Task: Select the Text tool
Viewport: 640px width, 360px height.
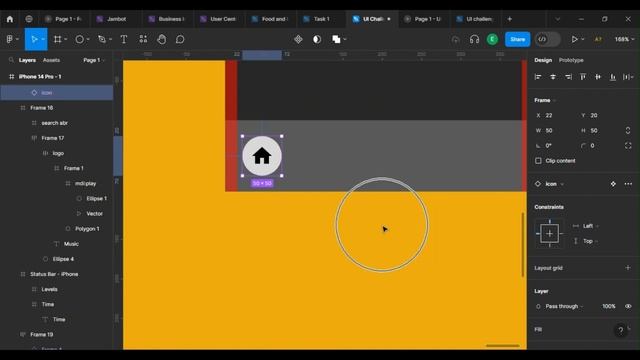Action: tap(124, 39)
